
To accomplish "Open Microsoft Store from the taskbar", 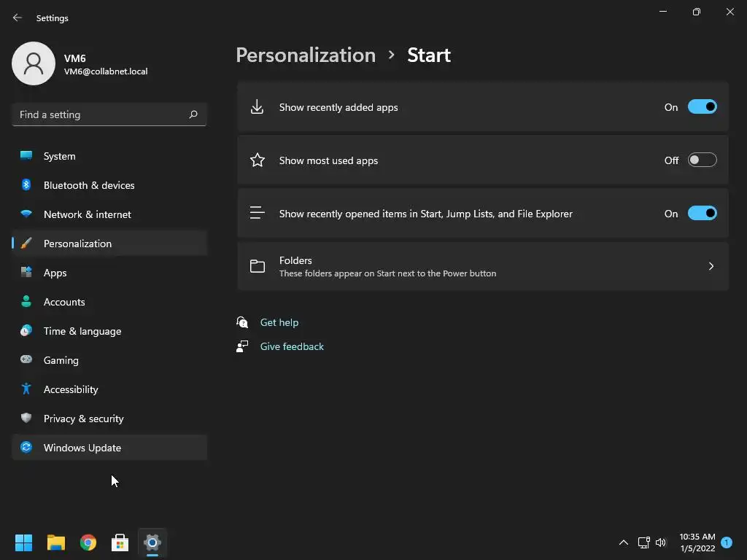I will click(x=120, y=542).
